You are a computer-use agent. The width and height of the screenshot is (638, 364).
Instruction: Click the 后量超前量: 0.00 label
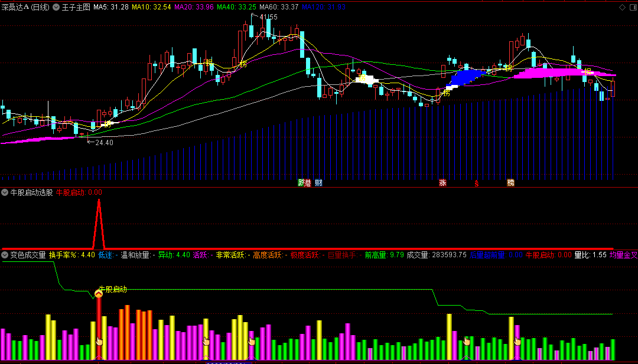click(x=496, y=255)
